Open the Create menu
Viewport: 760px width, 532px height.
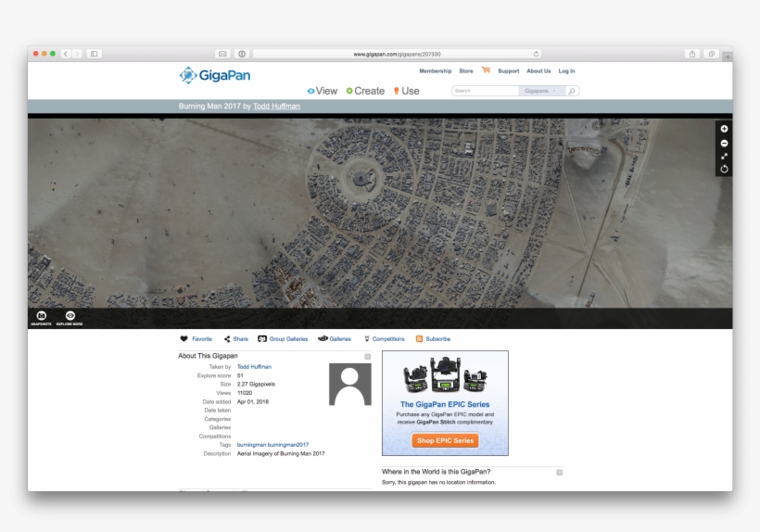pyautogui.click(x=365, y=91)
